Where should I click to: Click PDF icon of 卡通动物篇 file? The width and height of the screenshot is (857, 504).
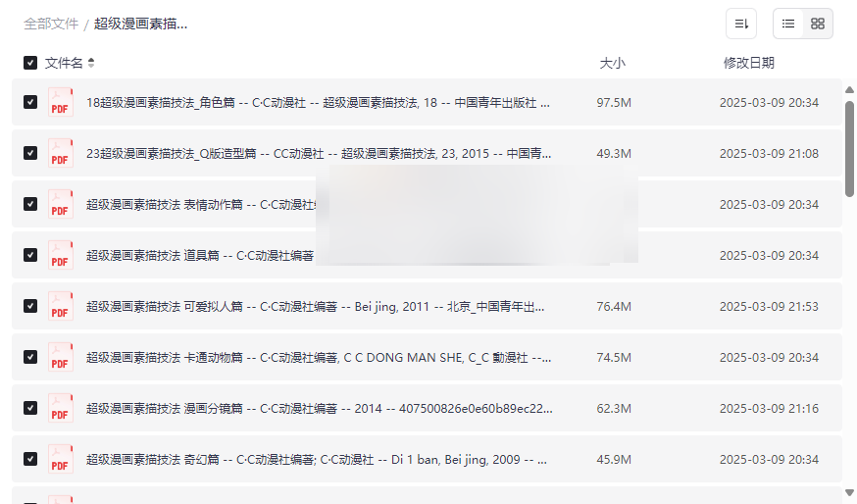60,357
